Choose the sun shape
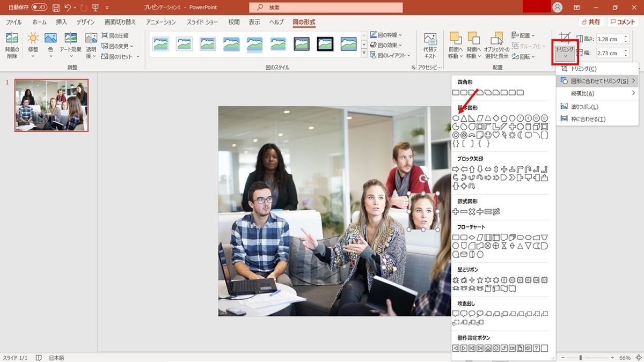This screenshot has height=362, width=644. pos(512,135)
